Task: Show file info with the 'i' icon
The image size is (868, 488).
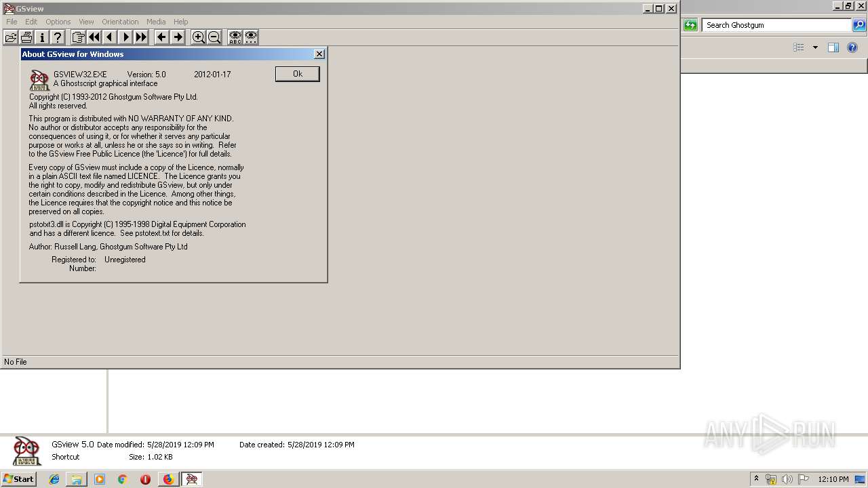Action: pyautogui.click(x=42, y=37)
